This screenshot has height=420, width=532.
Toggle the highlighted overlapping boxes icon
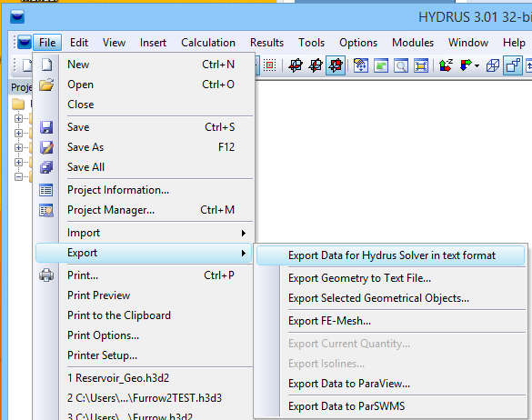point(513,65)
